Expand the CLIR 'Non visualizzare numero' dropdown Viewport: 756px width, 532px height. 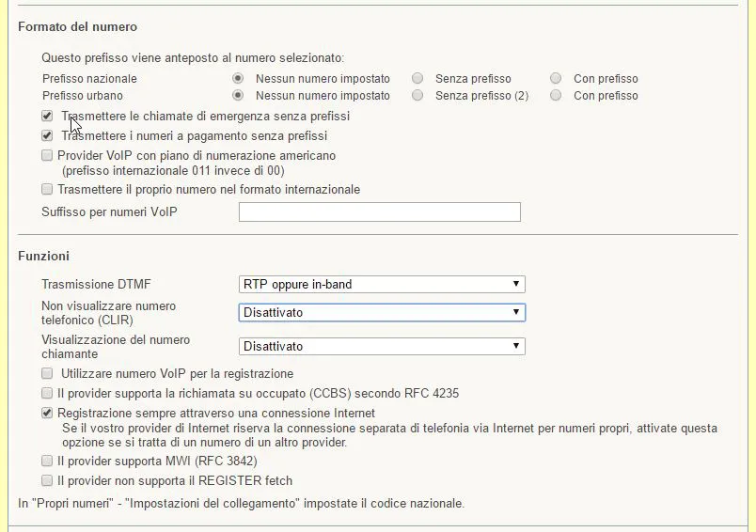coord(382,312)
